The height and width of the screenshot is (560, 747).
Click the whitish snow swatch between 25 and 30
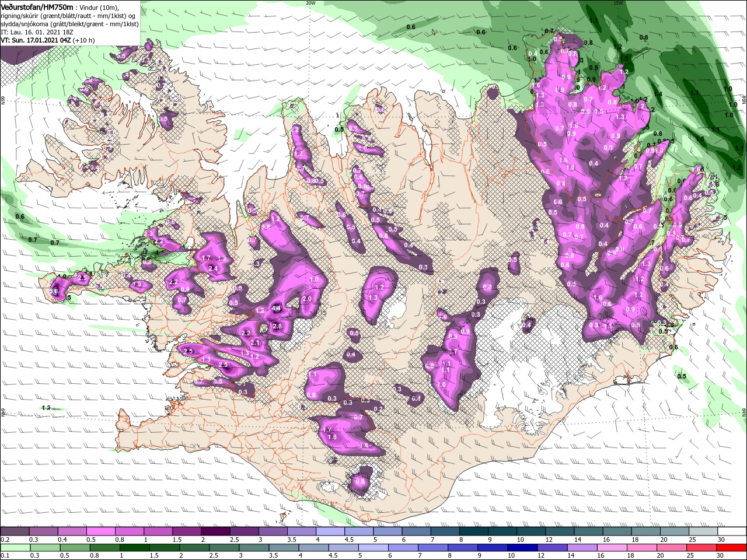pyautogui.click(x=703, y=531)
